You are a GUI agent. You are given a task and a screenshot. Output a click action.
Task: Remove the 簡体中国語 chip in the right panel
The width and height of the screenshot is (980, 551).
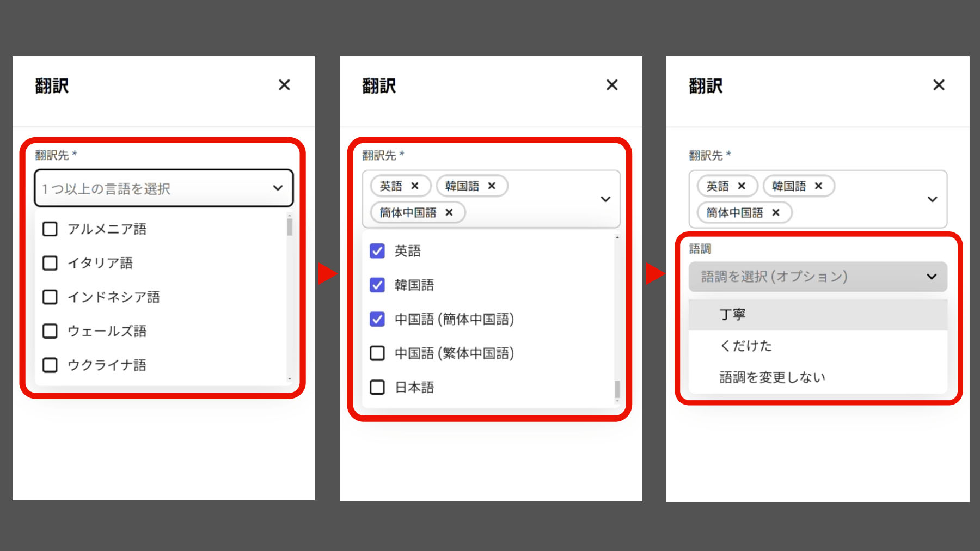[776, 212]
